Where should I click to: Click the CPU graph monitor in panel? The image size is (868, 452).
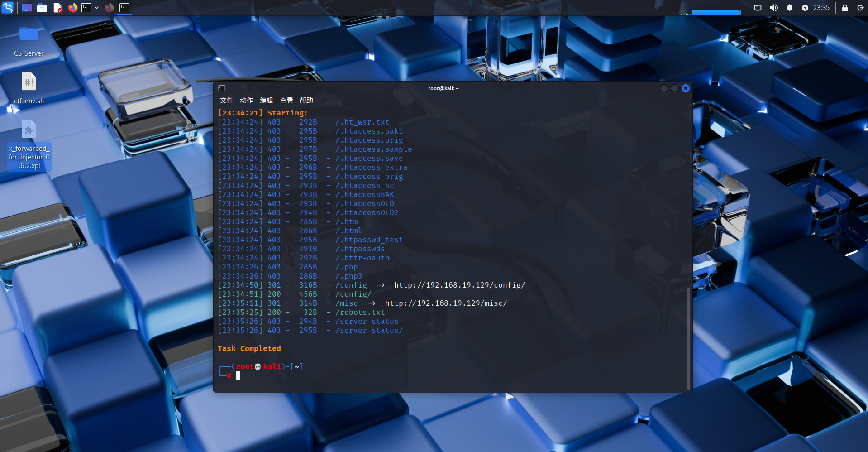(716, 11)
